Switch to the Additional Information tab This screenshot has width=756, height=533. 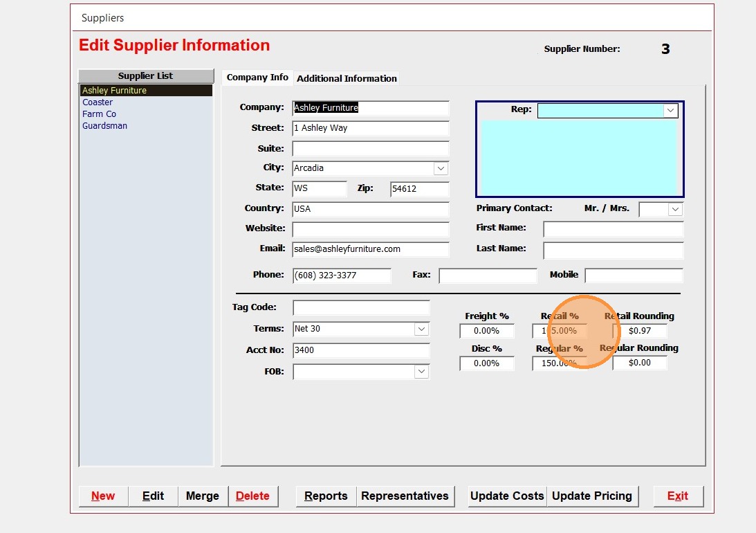click(x=347, y=78)
